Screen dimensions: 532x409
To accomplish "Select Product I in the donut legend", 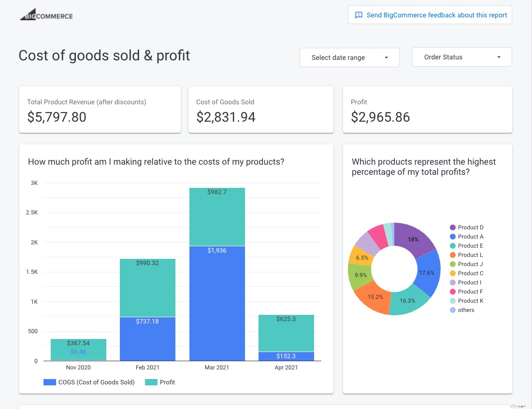I will [469, 282].
